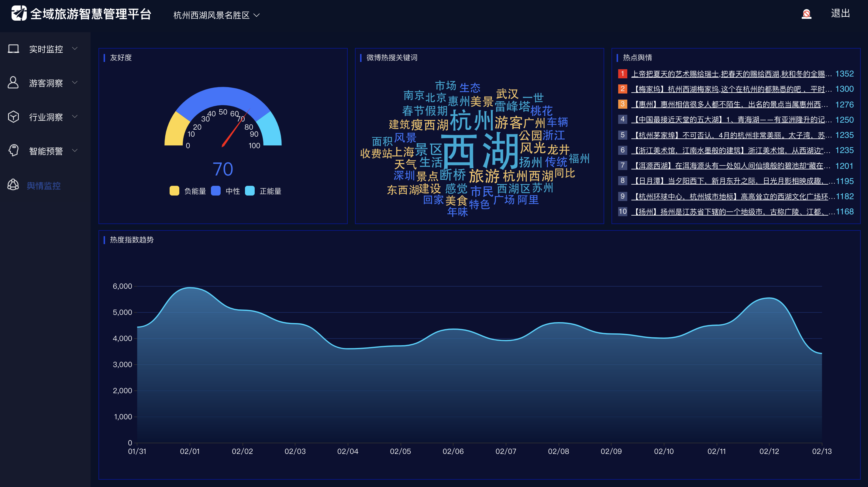This screenshot has height=487, width=868.
Task: Click the 断桥 keyword
Action: pyautogui.click(x=453, y=175)
